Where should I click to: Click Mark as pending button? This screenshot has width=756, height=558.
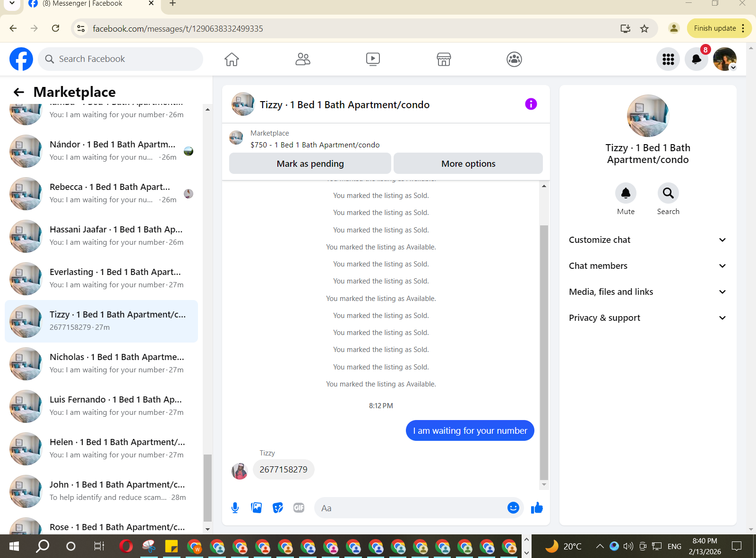pyautogui.click(x=310, y=163)
